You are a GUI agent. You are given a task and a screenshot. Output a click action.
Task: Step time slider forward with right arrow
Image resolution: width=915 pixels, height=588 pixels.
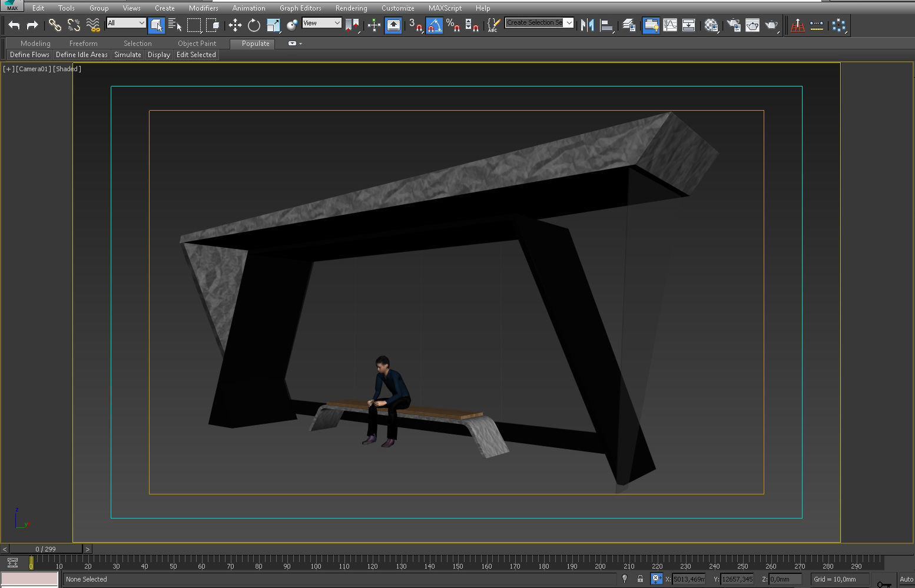pyautogui.click(x=88, y=549)
